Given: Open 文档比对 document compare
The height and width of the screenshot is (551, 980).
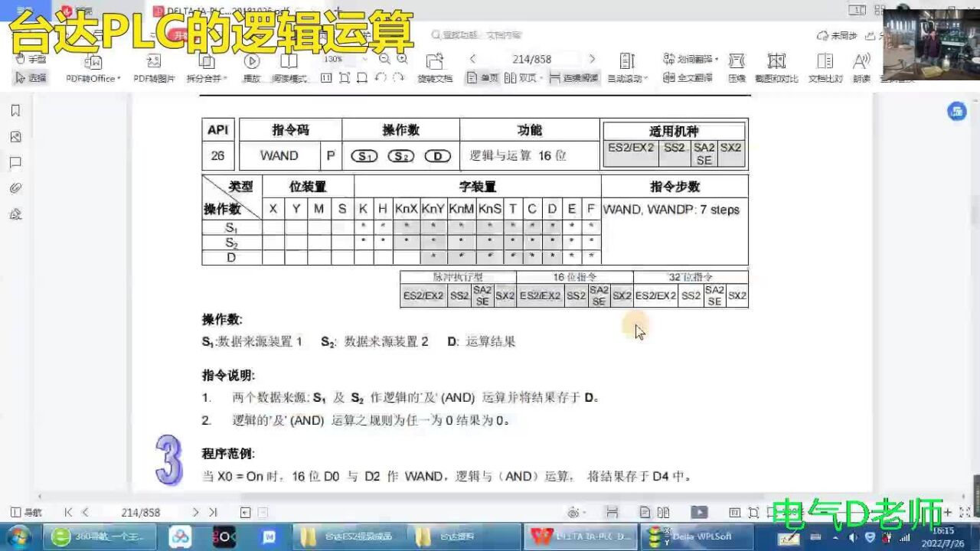Looking at the screenshot, I should (x=825, y=68).
